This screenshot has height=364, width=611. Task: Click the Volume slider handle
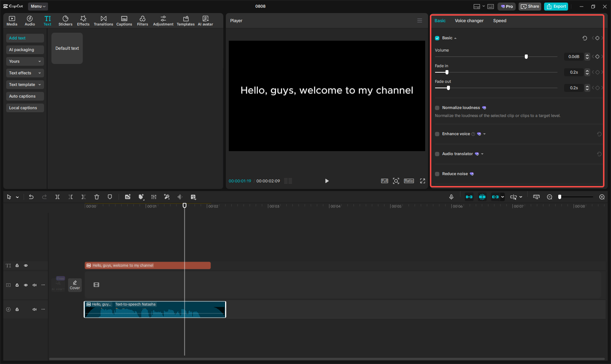[526, 57]
